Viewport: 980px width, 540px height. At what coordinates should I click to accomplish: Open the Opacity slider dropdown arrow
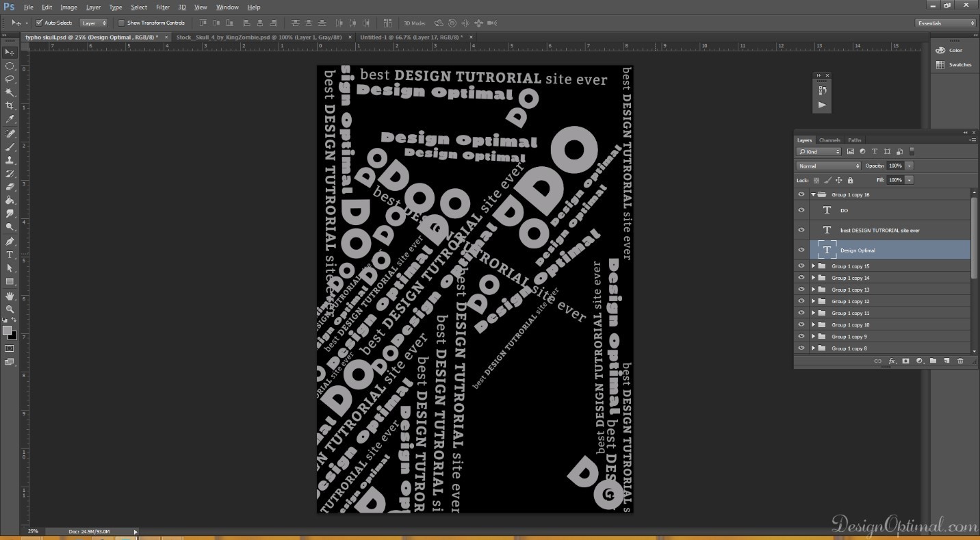pos(909,166)
